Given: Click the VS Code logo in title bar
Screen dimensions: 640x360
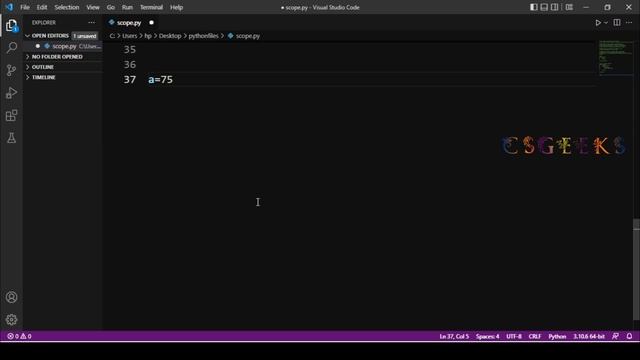Looking at the screenshot, I should [9, 7].
